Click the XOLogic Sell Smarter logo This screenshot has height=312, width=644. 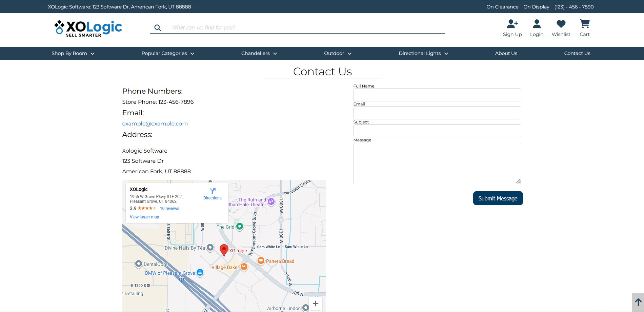pyautogui.click(x=88, y=28)
